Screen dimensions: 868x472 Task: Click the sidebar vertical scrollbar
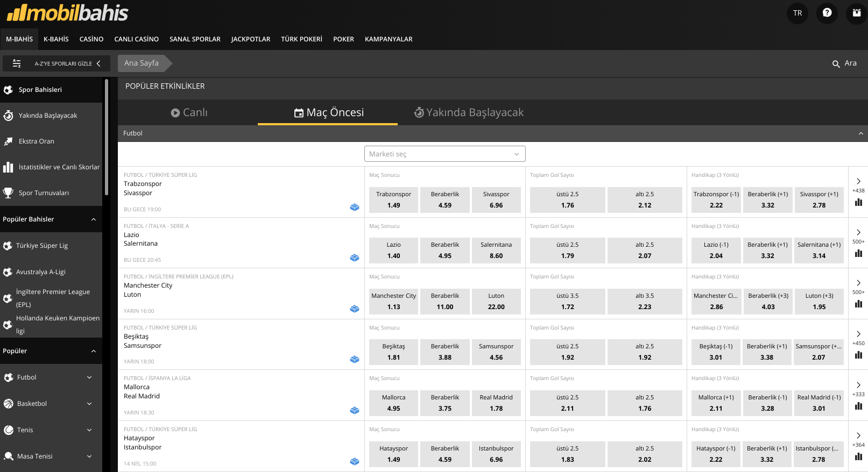pyautogui.click(x=107, y=137)
